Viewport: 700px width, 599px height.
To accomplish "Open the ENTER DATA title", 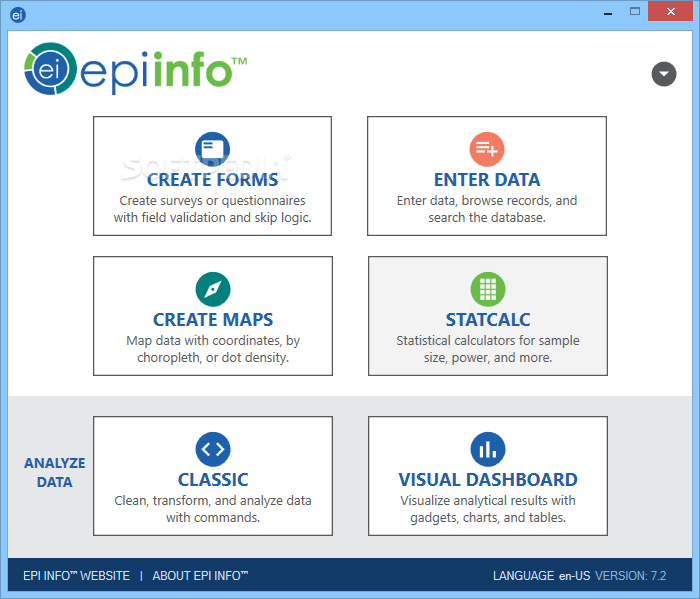I will tap(487, 180).
